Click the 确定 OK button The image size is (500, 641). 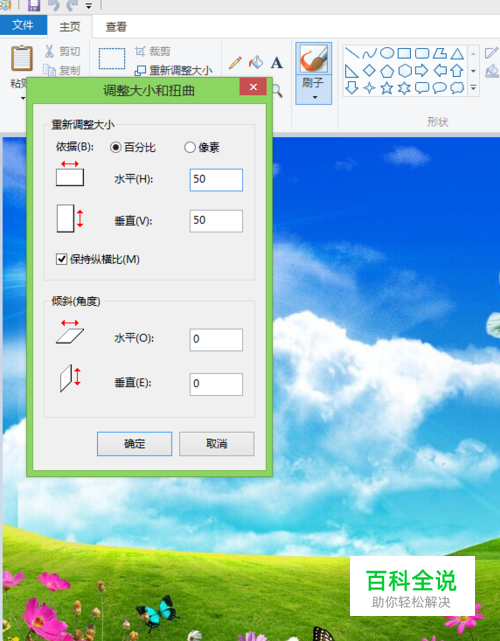point(135,444)
